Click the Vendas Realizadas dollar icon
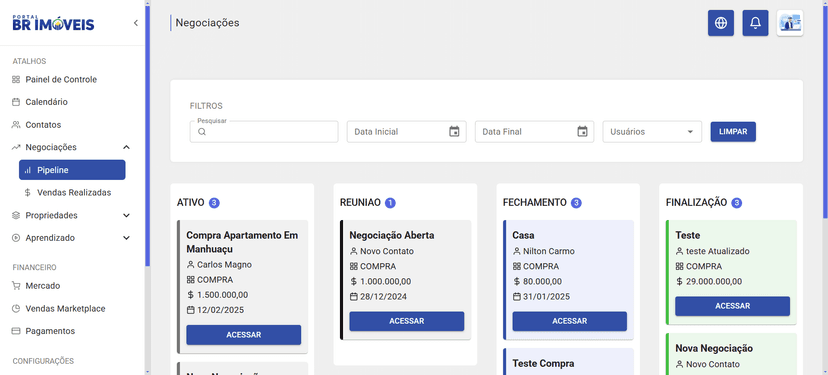 [x=28, y=193]
